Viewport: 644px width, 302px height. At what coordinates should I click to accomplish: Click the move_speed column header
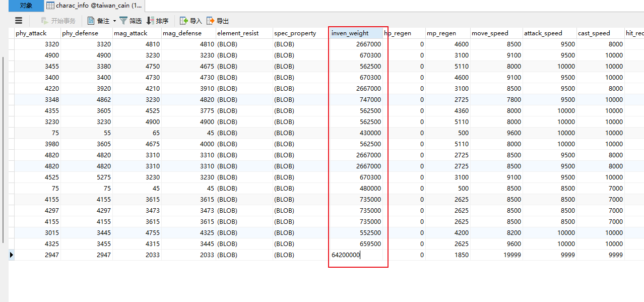tap(496, 33)
